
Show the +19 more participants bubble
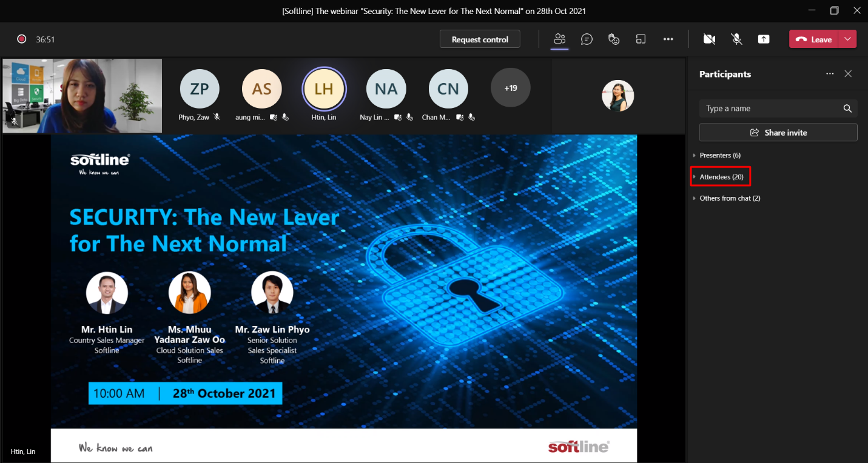(x=511, y=88)
